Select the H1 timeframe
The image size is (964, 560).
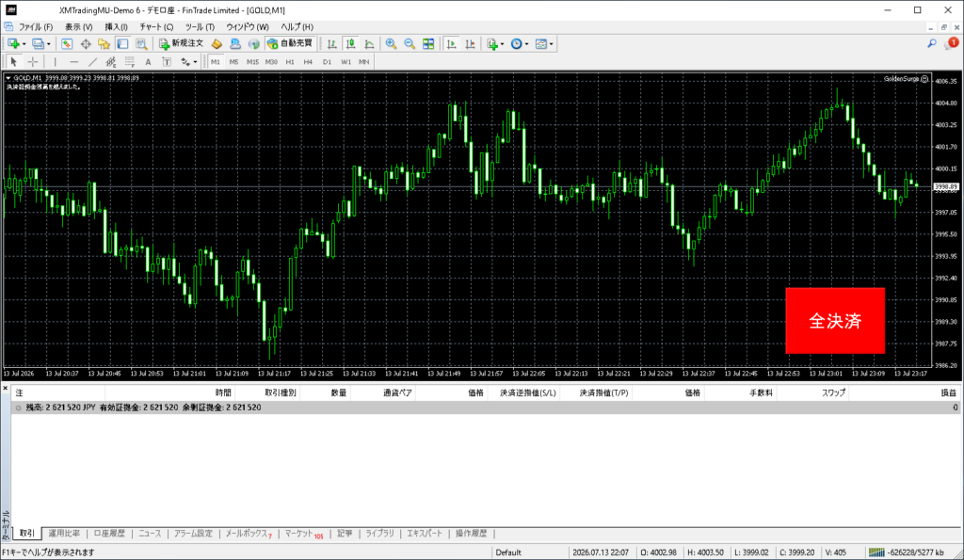pos(290,61)
